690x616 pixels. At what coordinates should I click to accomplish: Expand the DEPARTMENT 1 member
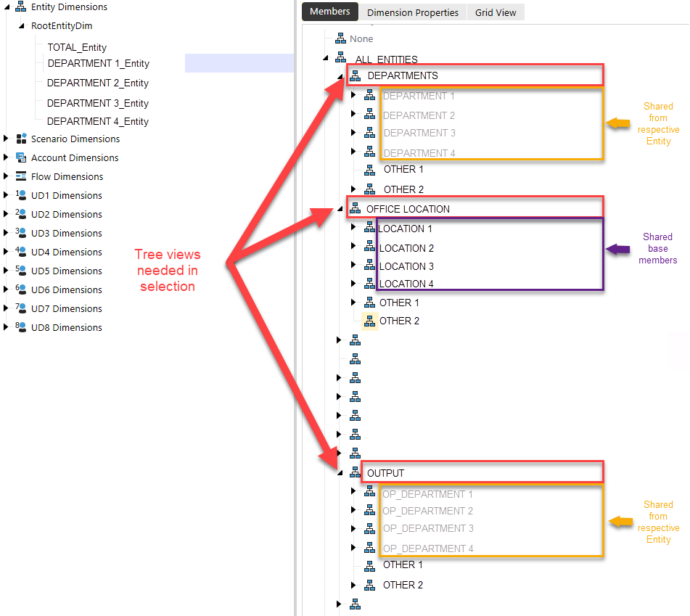point(353,94)
